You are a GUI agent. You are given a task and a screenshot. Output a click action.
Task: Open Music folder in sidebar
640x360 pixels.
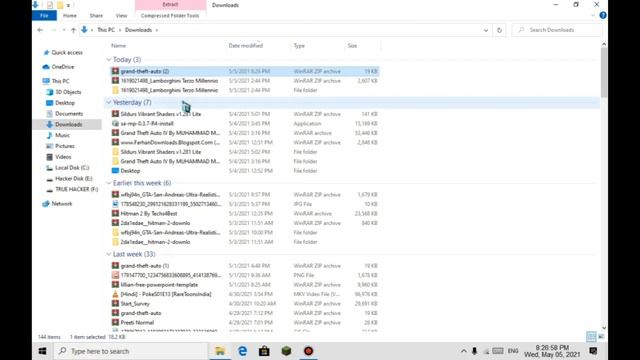(62, 135)
